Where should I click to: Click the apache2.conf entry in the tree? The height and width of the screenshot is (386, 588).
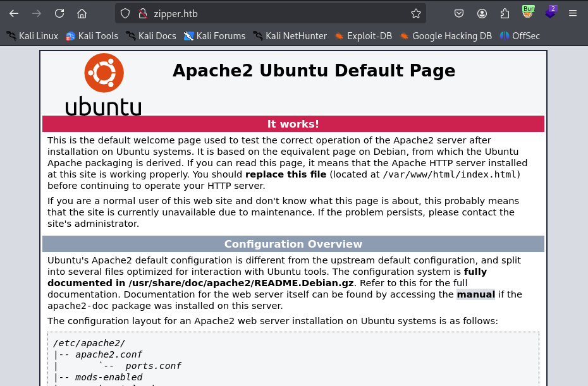(109, 354)
